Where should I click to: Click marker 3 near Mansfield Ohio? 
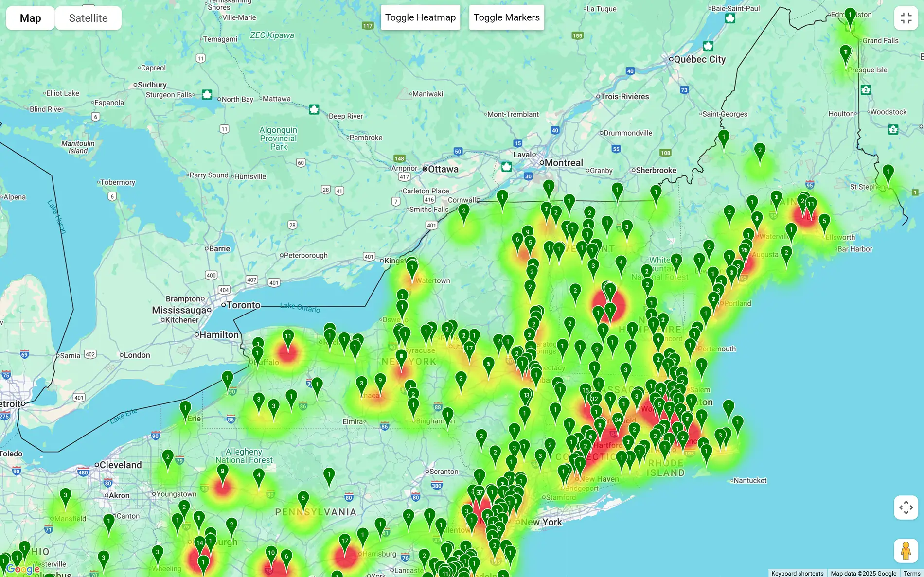pos(65,498)
